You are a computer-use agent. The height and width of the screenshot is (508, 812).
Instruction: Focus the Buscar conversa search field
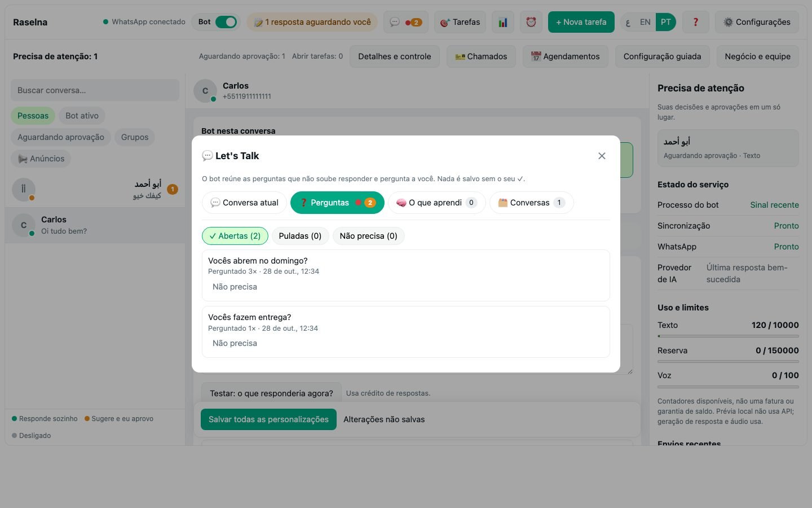click(x=95, y=90)
